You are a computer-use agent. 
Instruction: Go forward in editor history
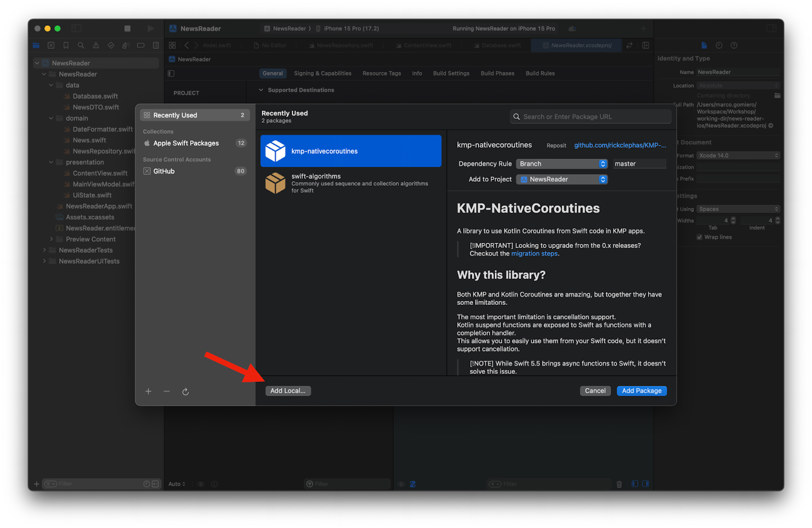pos(196,45)
